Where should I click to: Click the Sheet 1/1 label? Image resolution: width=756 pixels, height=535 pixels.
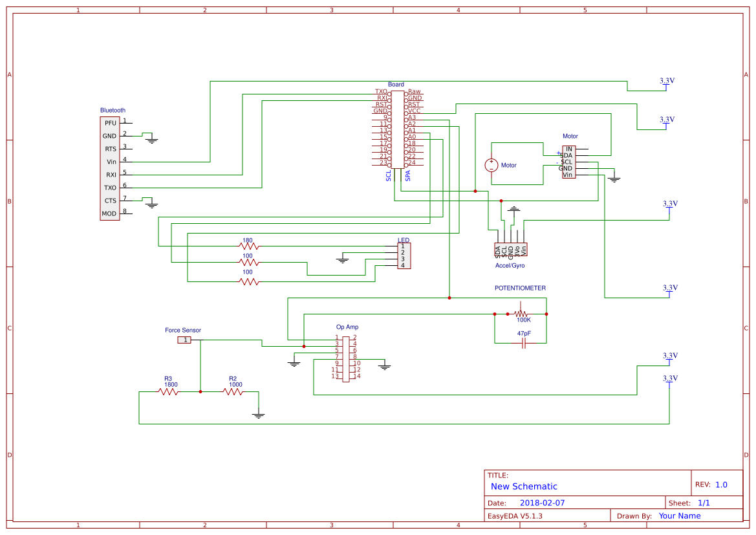pos(704,502)
